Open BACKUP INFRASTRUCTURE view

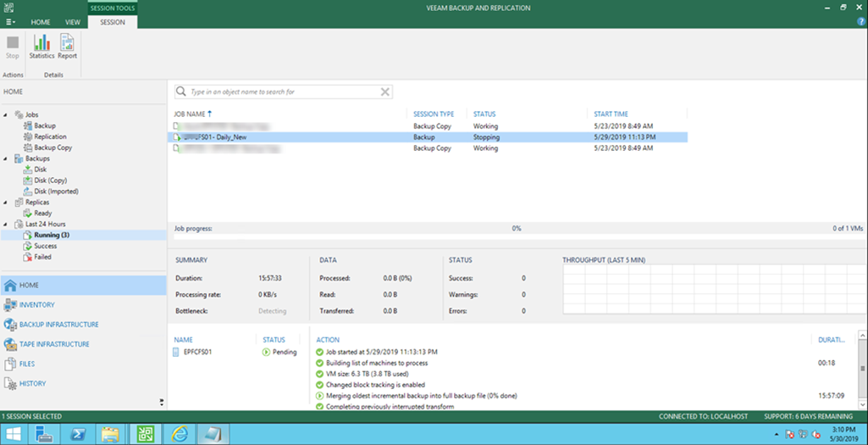[x=83, y=325]
